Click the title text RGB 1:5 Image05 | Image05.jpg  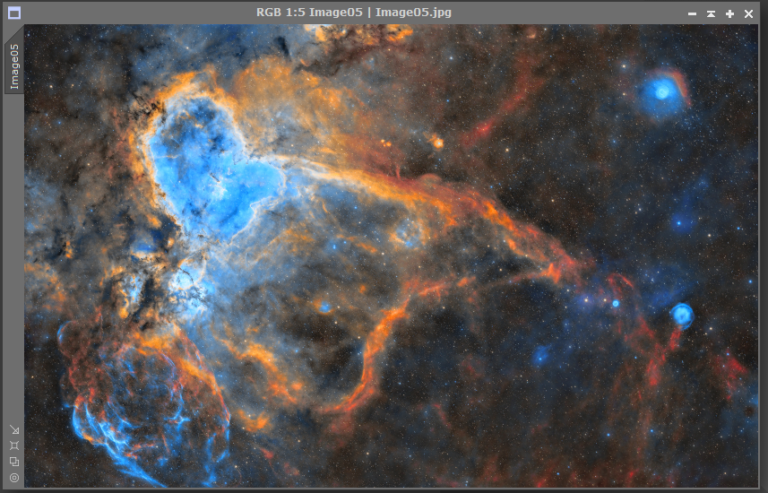tap(354, 12)
